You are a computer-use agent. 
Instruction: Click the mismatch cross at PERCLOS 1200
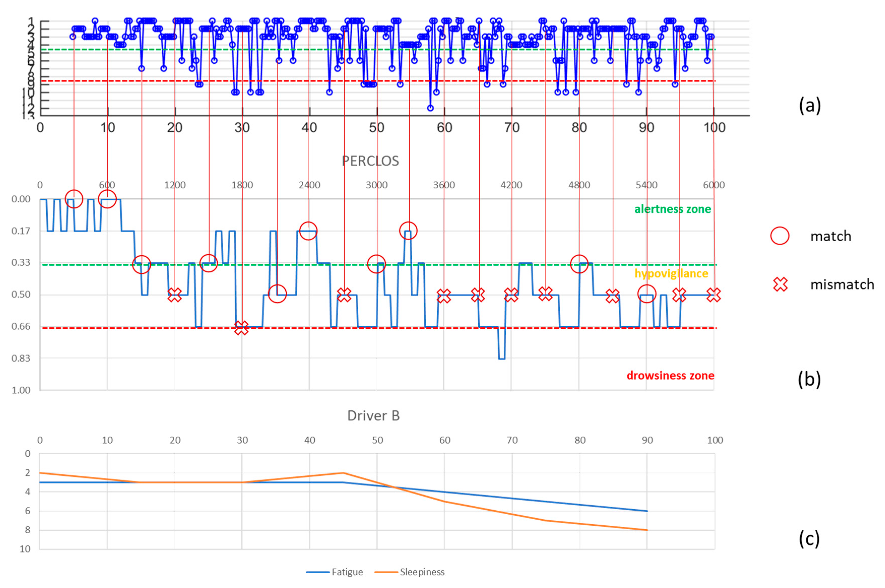click(174, 294)
